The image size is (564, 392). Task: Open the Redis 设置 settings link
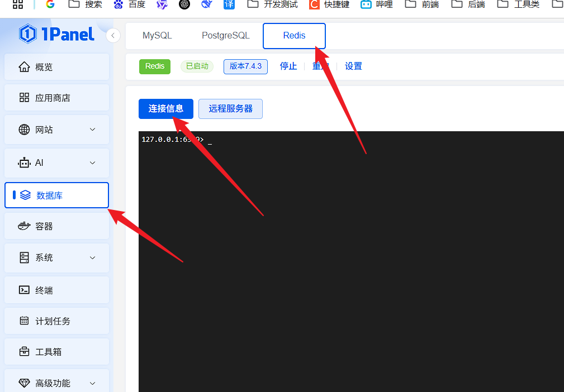click(353, 66)
